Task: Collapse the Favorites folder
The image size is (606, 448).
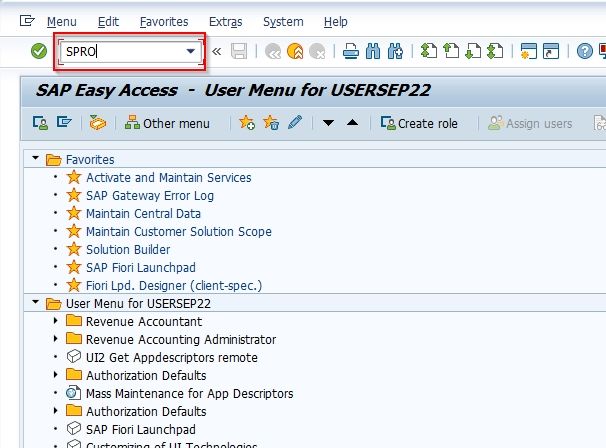Action: point(36,158)
